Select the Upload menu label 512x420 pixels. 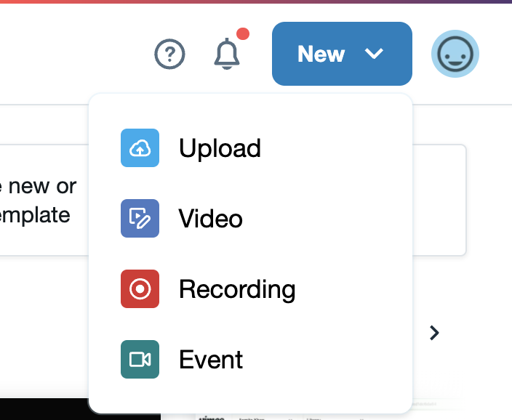coord(220,148)
